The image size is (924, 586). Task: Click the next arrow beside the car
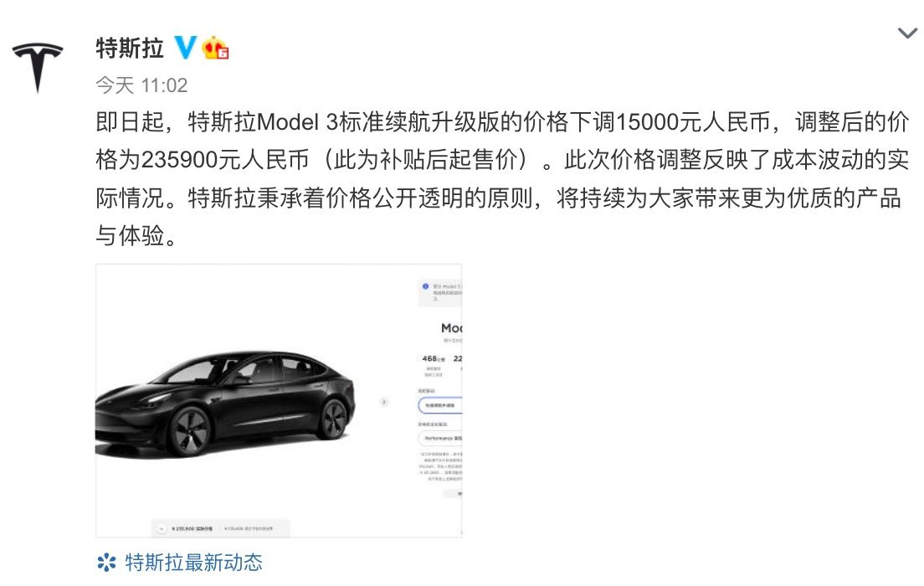(x=384, y=402)
